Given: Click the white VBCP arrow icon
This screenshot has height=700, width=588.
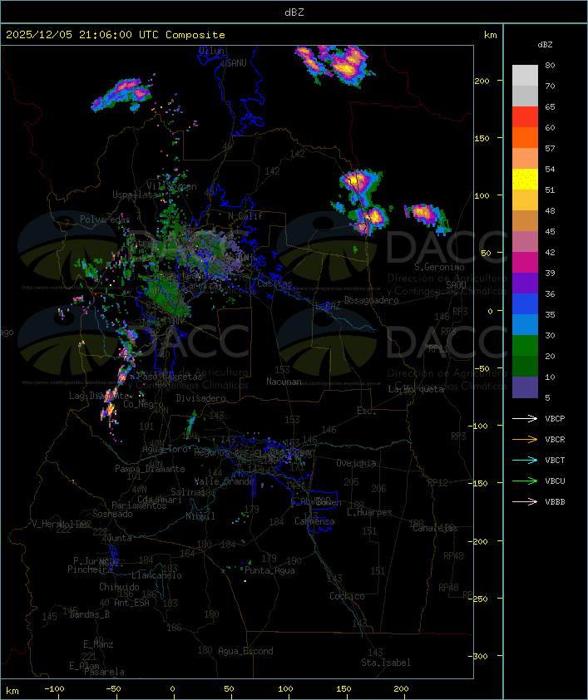Looking at the screenshot, I should click(525, 418).
